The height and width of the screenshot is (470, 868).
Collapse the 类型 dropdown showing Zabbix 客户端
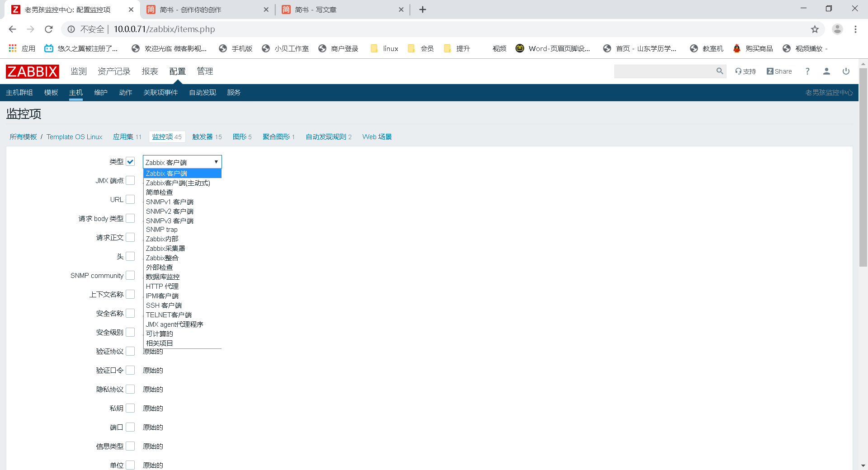click(x=182, y=162)
